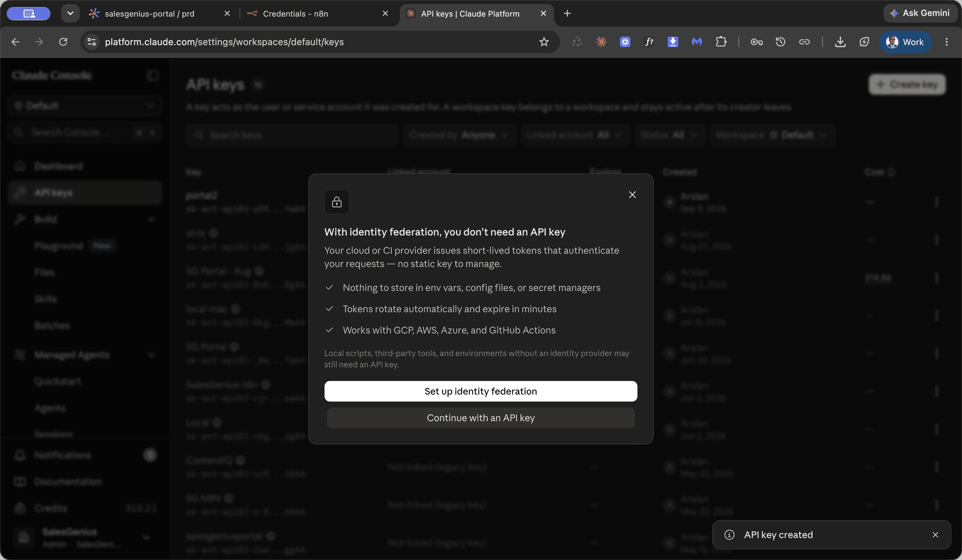Close the salesgenius-portal / prd tab

pos(227,14)
